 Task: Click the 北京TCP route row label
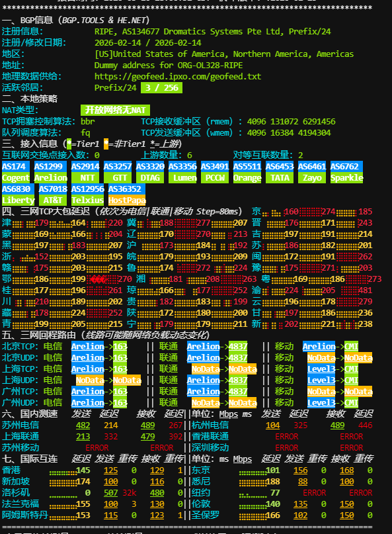coord(20,346)
